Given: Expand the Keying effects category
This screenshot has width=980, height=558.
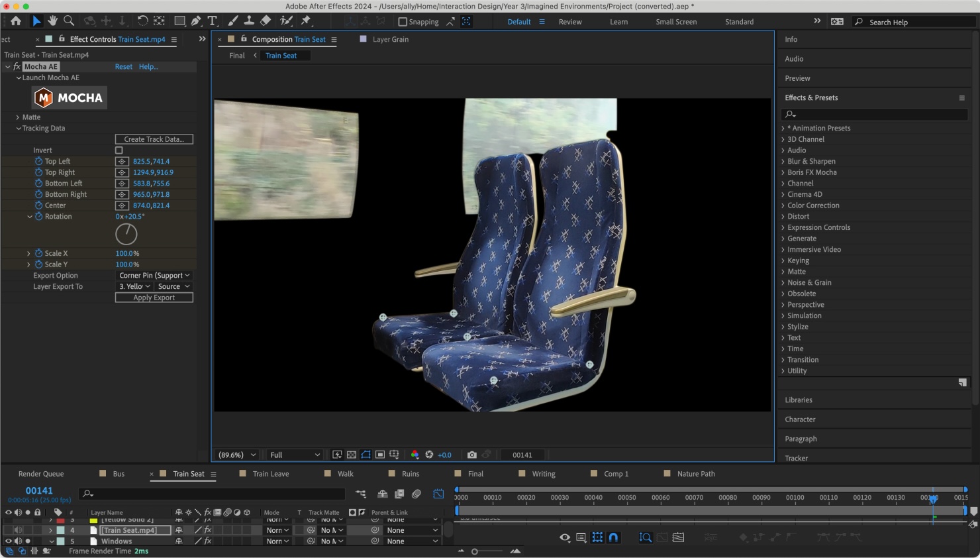Looking at the screenshot, I should point(783,260).
